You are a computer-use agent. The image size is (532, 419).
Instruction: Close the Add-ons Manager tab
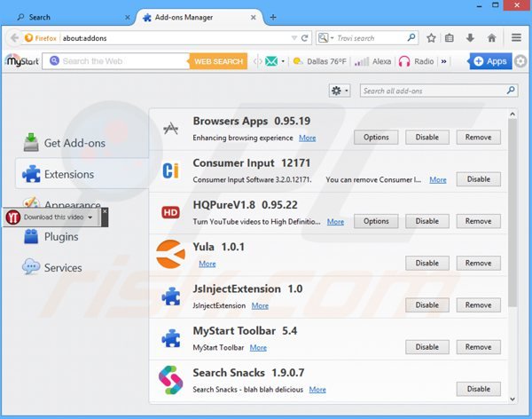pyautogui.click(x=253, y=18)
